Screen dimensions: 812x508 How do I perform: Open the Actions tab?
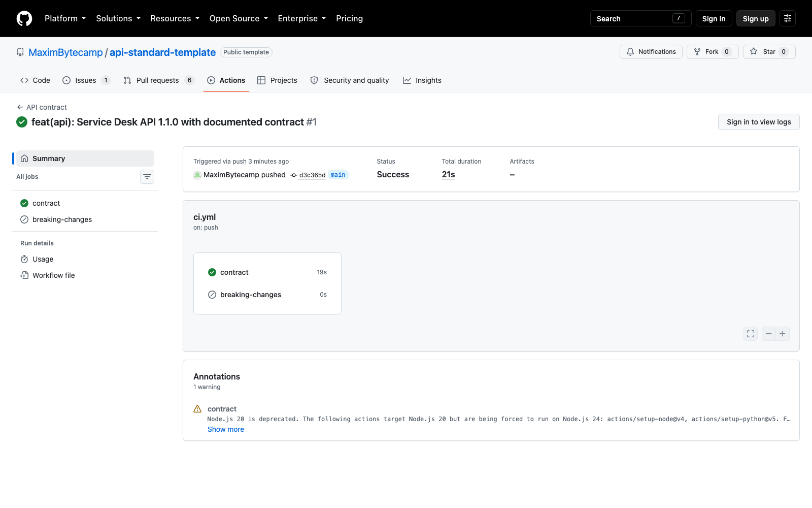226,80
